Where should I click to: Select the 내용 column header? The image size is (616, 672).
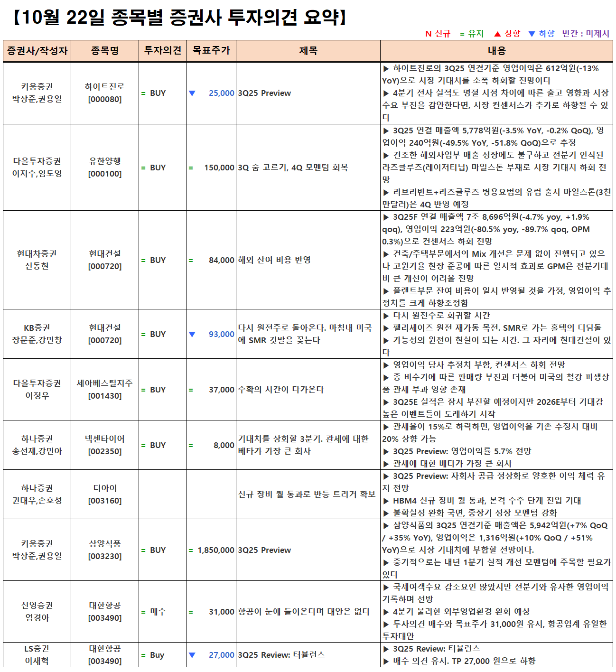click(496, 51)
